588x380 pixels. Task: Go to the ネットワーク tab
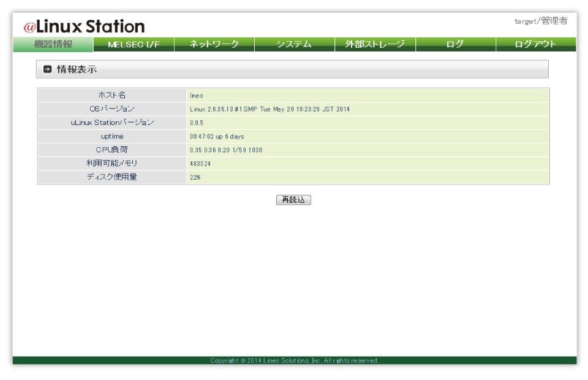[214, 44]
